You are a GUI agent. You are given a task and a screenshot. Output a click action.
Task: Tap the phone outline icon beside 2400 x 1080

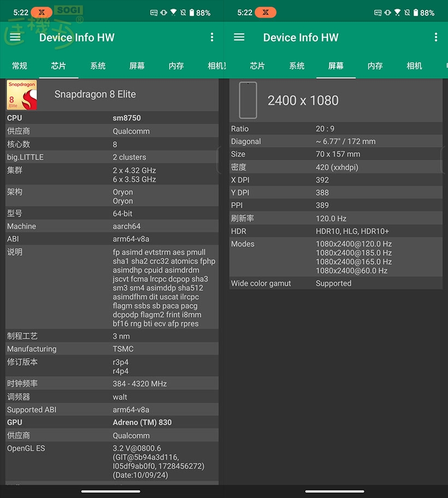pyautogui.click(x=248, y=100)
